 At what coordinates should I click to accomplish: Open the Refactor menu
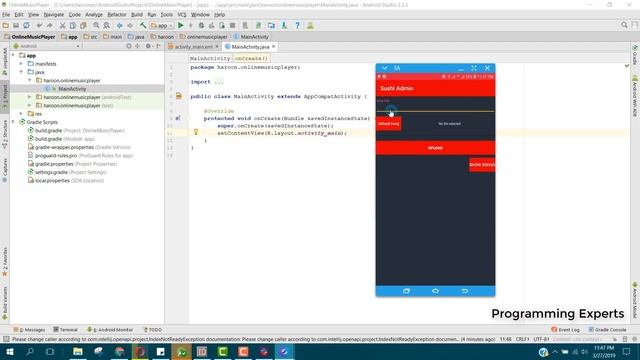point(117,14)
